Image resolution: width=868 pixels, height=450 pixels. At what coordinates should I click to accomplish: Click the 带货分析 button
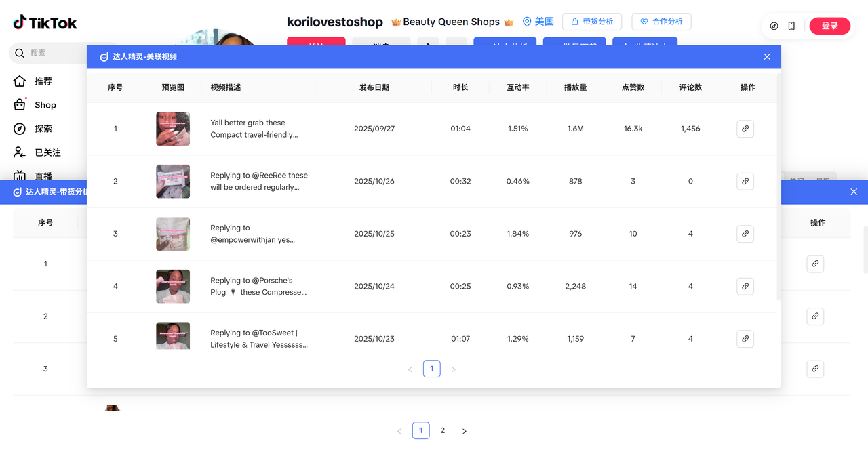point(591,22)
